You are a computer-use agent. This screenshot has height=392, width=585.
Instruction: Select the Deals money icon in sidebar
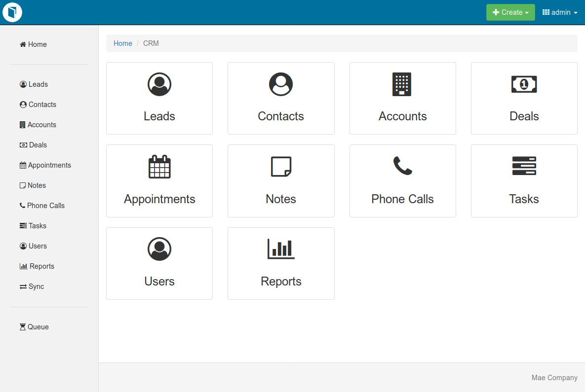coord(23,145)
